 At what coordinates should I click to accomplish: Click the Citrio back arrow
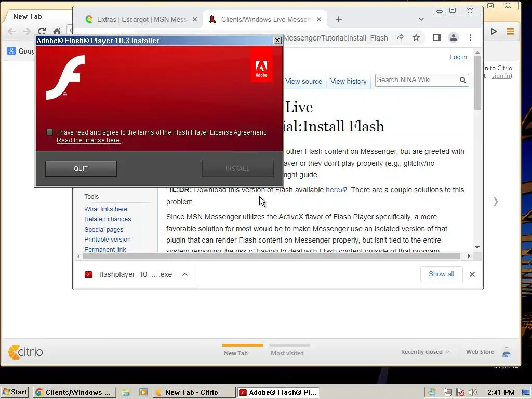(x=11, y=32)
